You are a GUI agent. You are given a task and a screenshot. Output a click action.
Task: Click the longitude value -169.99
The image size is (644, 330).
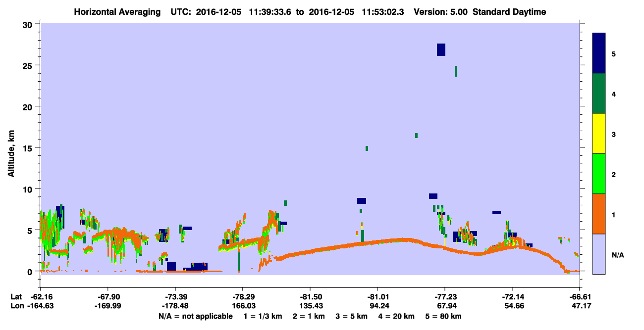(107, 306)
